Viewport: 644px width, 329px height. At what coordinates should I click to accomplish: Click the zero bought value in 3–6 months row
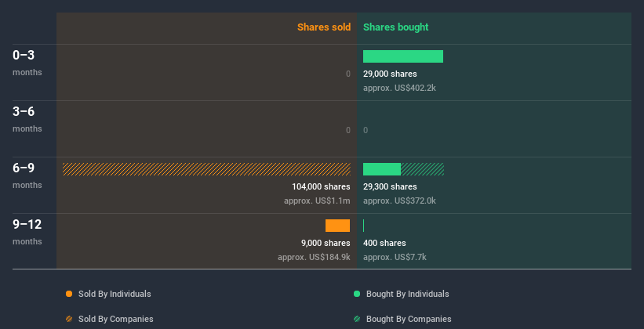[x=366, y=131]
